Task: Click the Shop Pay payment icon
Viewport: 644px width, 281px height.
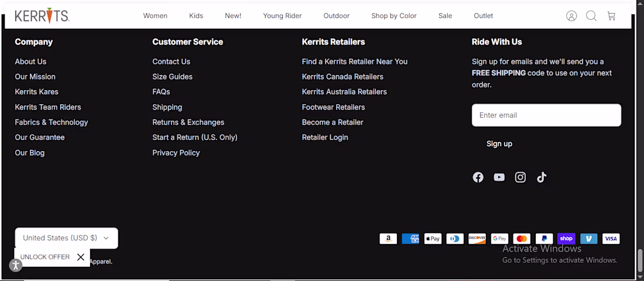Action: [566, 239]
